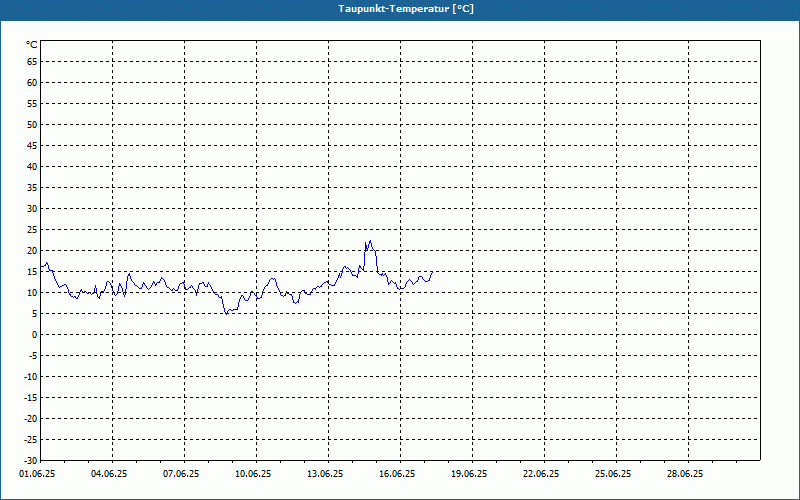This screenshot has height=500, width=800.
Task: Click the y-axis value 20
Action: pyautogui.click(x=32, y=251)
